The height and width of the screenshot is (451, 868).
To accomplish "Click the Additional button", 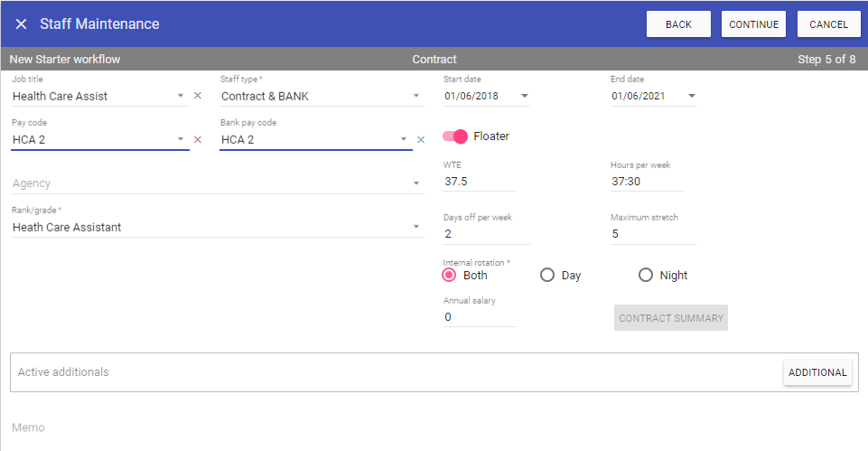I will (x=817, y=372).
